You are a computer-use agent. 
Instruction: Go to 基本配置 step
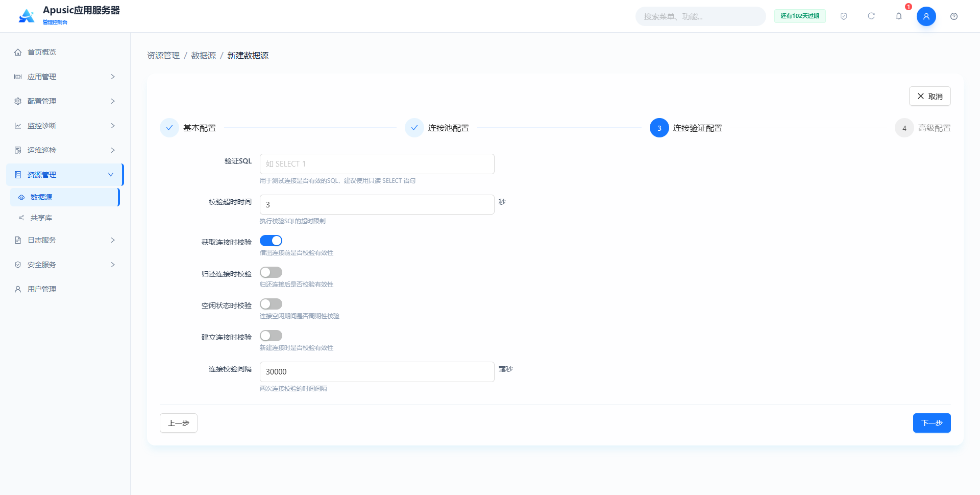pos(188,128)
